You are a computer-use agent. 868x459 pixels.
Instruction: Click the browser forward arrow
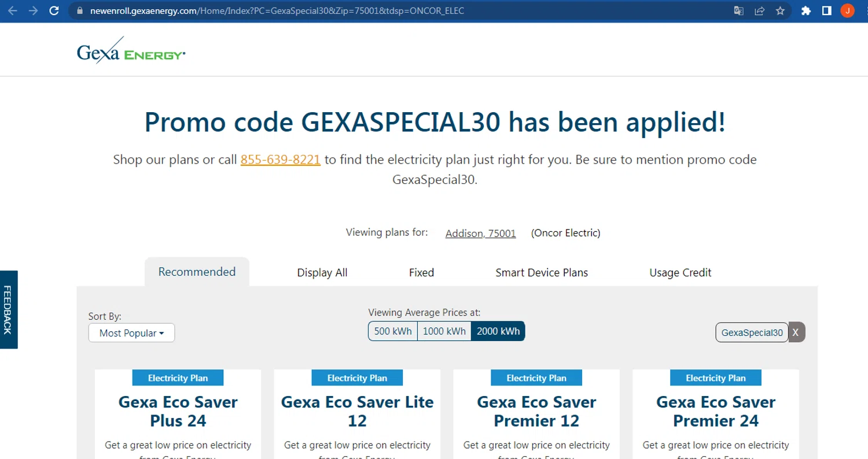point(33,10)
